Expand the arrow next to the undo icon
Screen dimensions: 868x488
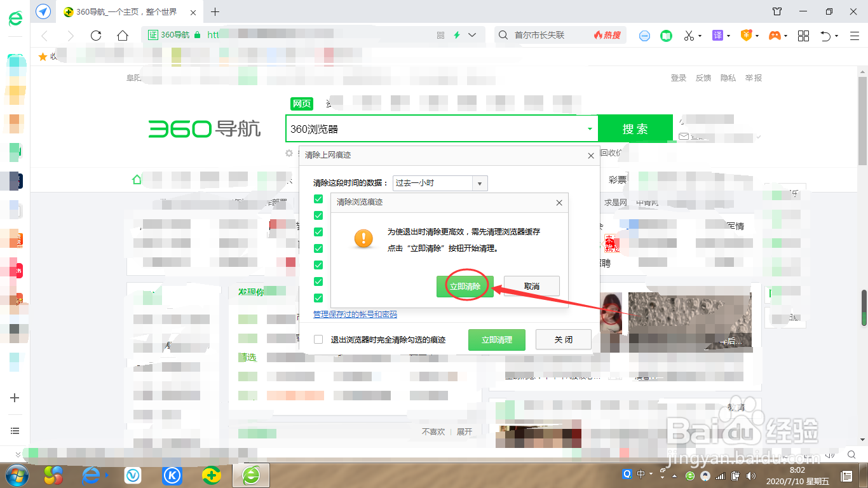837,36
